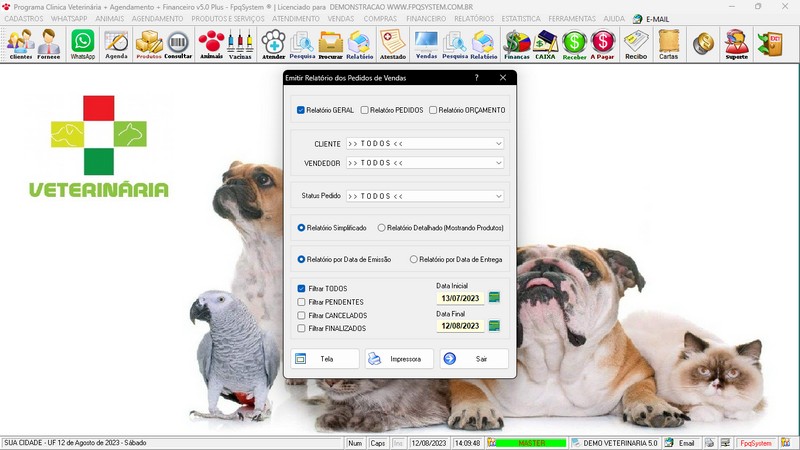Open the Fornece suppliers icon
The width and height of the screenshot is (800, 450).
click(49, 44)
